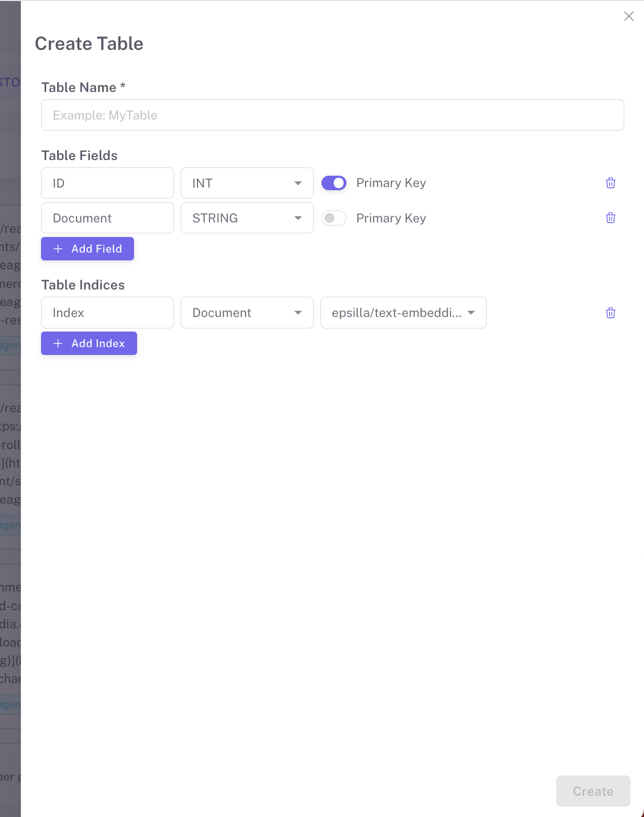Click the Index name input box
This screenshot has height=817, width=644.
click(107, 313)
